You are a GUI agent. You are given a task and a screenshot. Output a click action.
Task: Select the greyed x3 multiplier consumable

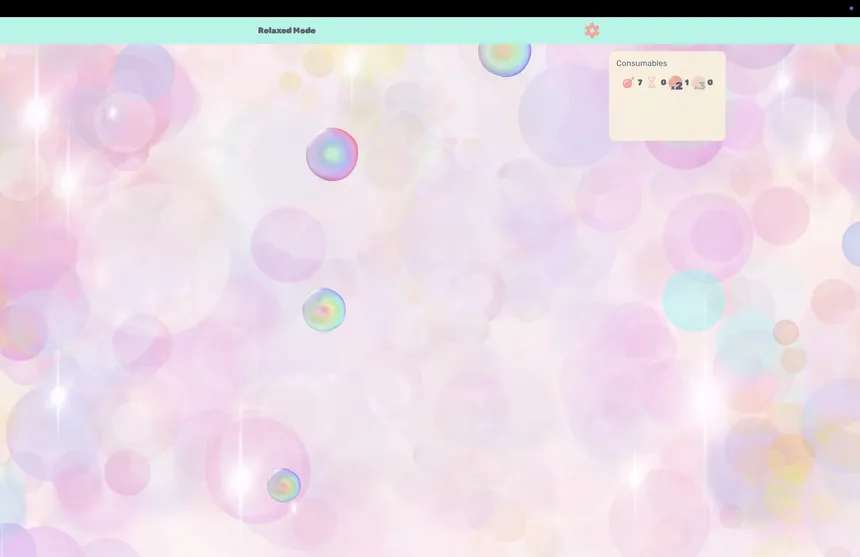click(x=699, y=83)
